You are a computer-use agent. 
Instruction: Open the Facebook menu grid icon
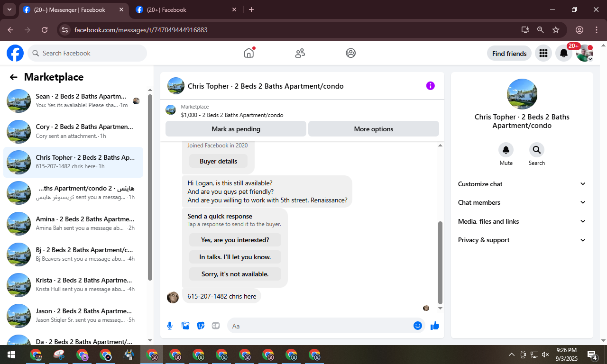click(x=543, y=54)
